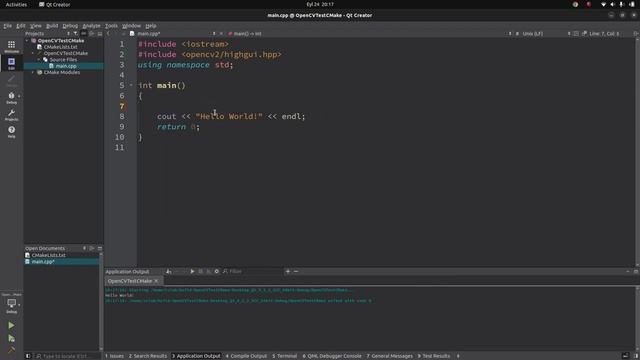Open Activities overview in top bar
Image resolution: width=640 pixels, height=360 pixels.
(16, 4)
